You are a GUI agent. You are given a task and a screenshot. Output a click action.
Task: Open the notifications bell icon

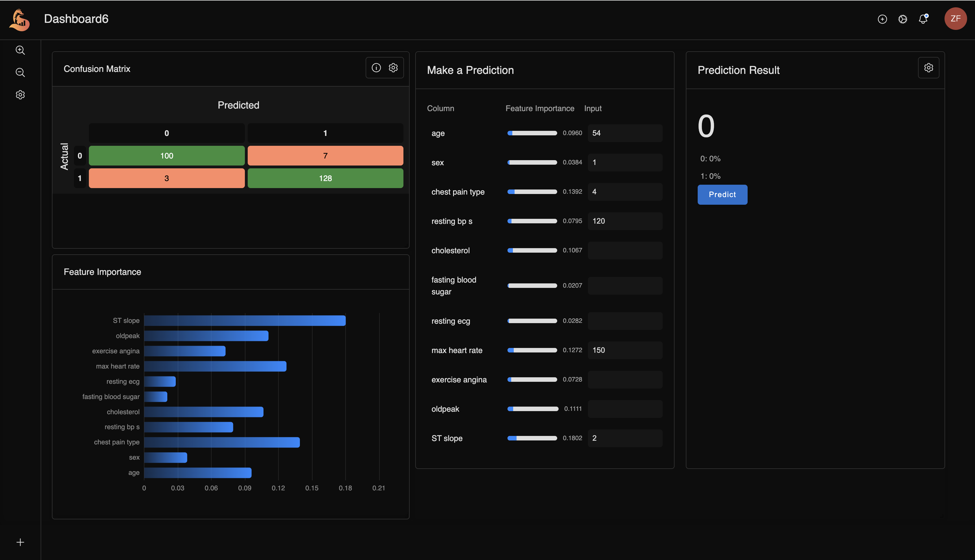923,19
